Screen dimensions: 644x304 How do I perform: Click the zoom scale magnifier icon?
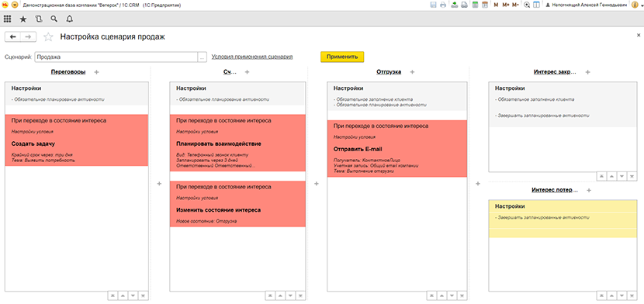(x=527, y=5)
